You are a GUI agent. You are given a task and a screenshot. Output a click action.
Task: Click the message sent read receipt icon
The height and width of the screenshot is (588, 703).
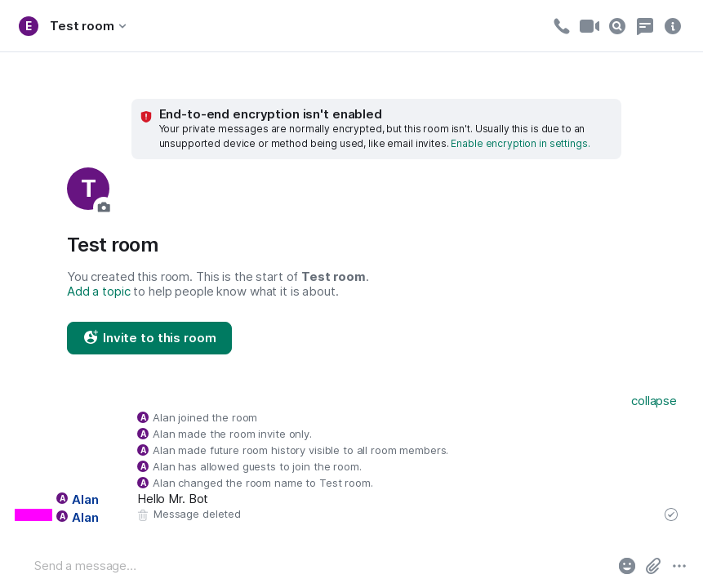click(x=671, y=514)
